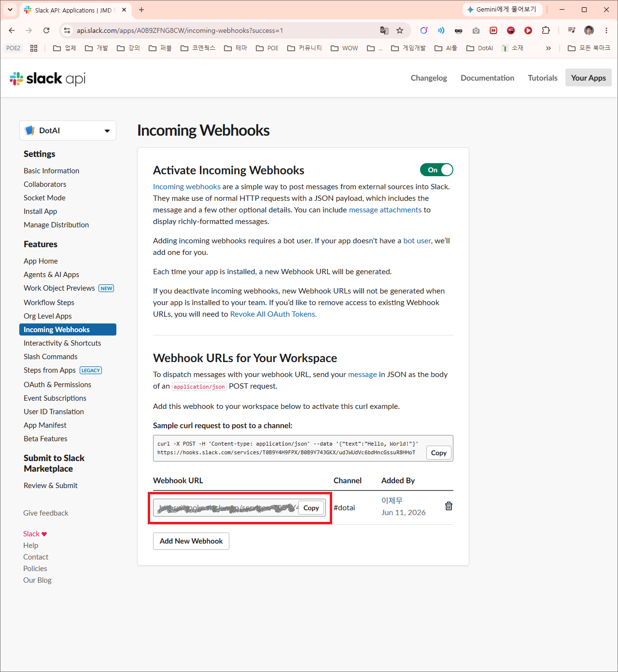
Task: Open App Home feature page
Action: click(41, 261)
